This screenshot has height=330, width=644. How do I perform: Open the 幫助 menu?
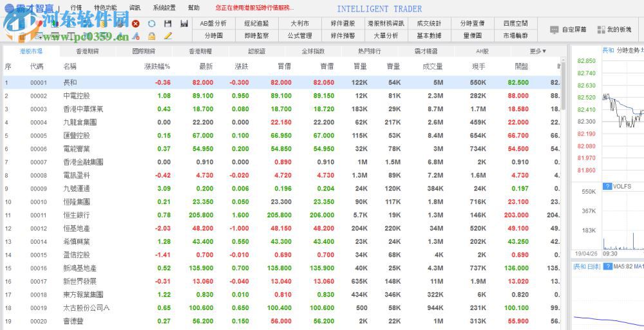point(193,8)
